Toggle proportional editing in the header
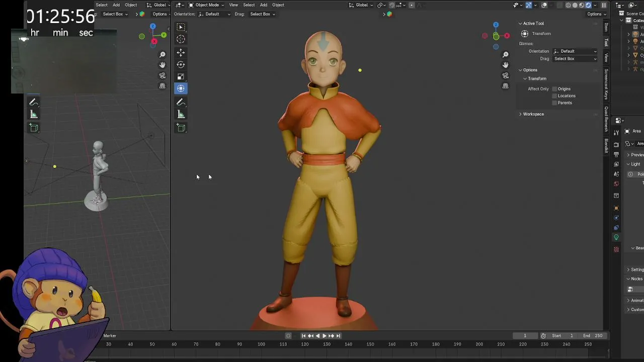 (412, 5)
